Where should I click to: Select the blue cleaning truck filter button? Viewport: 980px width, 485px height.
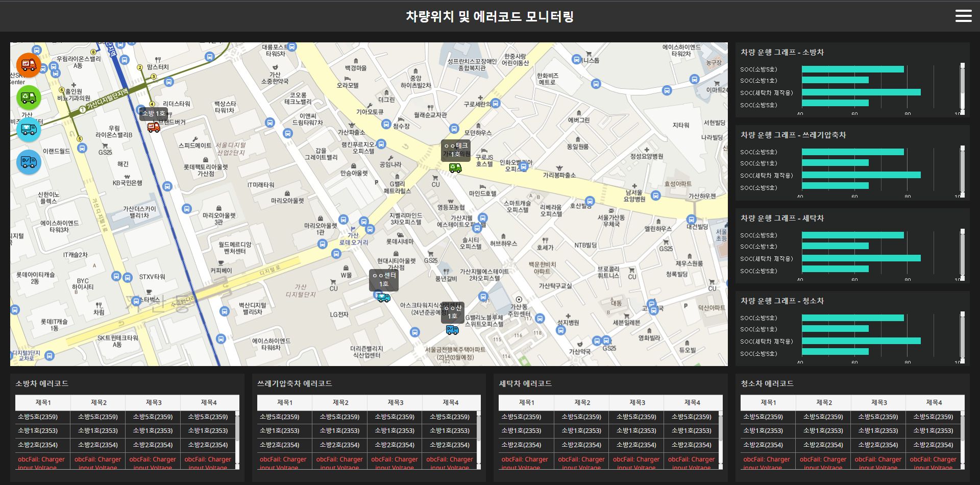[29, 162]
